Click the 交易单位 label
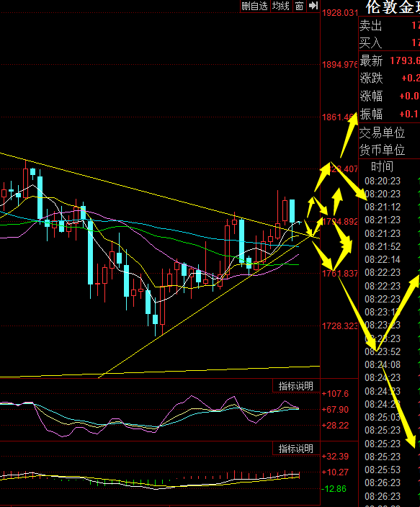Screen dimensions: 420x507 382,133
